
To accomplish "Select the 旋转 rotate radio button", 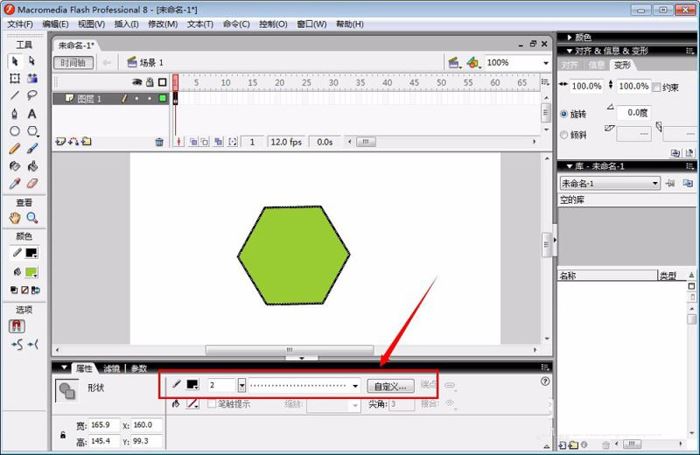I will tap(564, 114).
